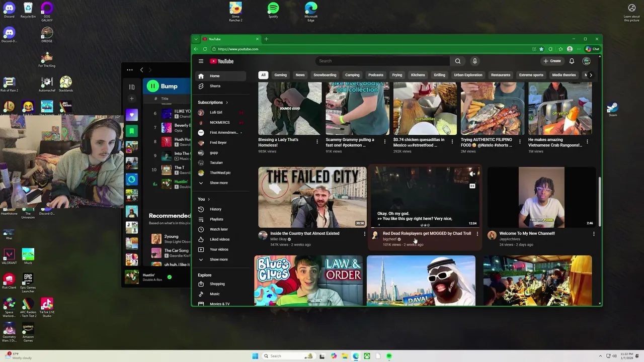Open a new browser tab
This screenshot has width=644, height=362.
tap(266, 39)
